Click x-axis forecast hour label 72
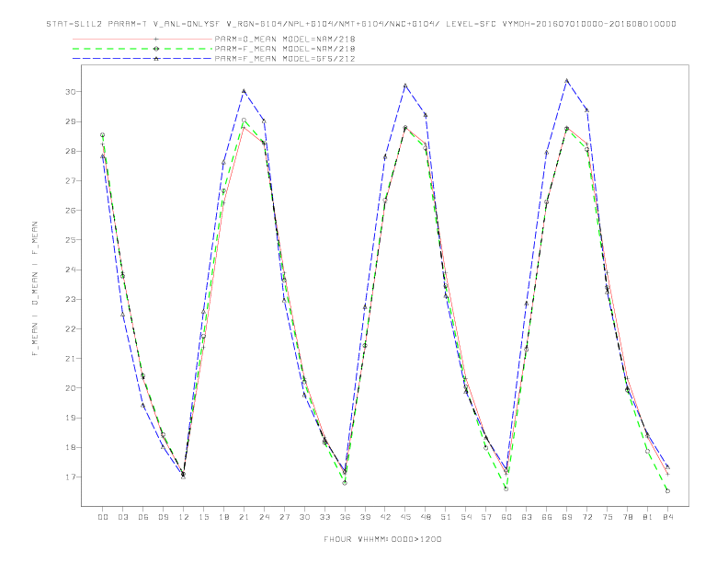Screen dimensions: 728x563 [586, 517]
